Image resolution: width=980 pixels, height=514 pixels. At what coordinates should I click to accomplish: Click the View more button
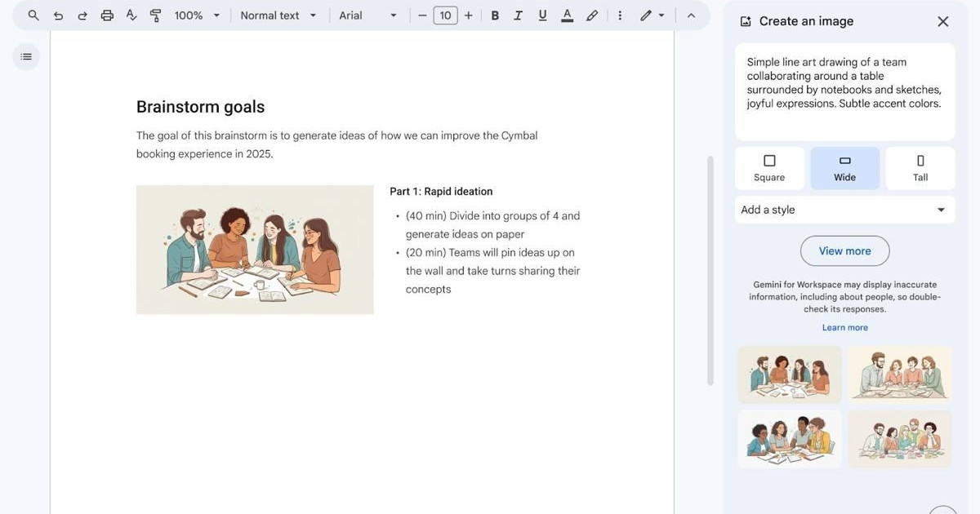[x=844, y=251]
